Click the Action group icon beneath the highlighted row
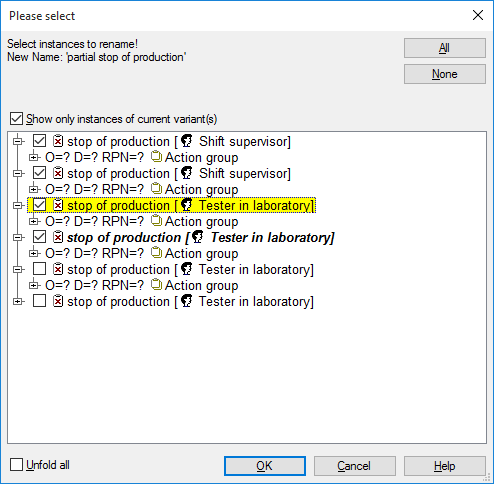Screen dimensions: 494x484 click(156, 221)
